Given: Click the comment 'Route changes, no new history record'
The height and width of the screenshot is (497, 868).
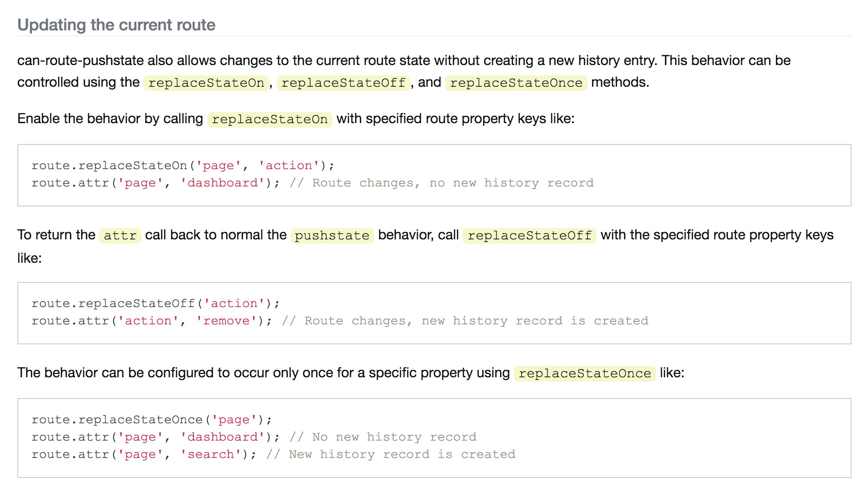Looking at the screenshot, I should pyautogui.click(x=441, y=183).
